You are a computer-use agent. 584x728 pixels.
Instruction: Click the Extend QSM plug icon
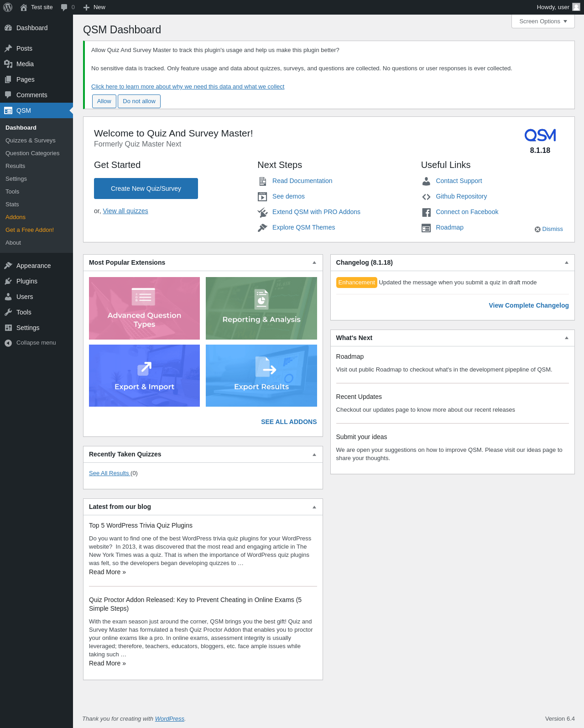262,212
